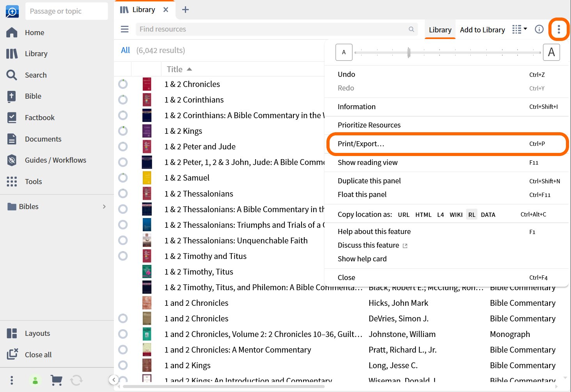
Task: Toggle the RL copy location format
Action: [472, 214]
